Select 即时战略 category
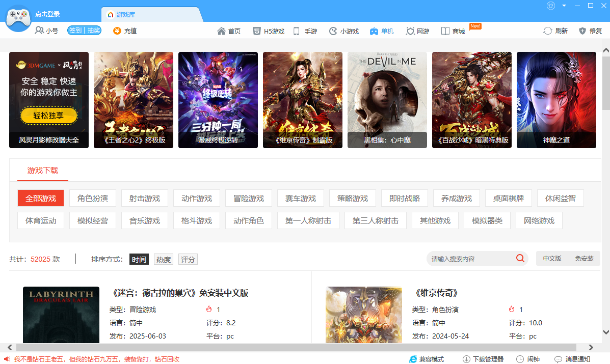The height and width of the screenshot is (364, 610). [x=405, y=198]
